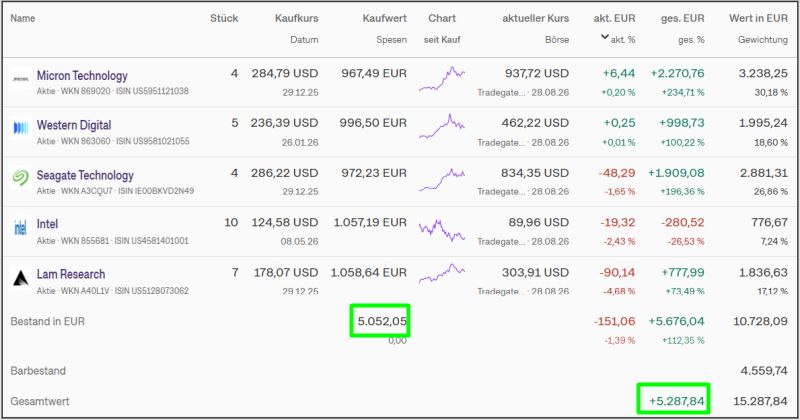Select Western Digital's purchase price 236,39 USD
The height and width of the screenshot is (420, 800).
[284, 123]
